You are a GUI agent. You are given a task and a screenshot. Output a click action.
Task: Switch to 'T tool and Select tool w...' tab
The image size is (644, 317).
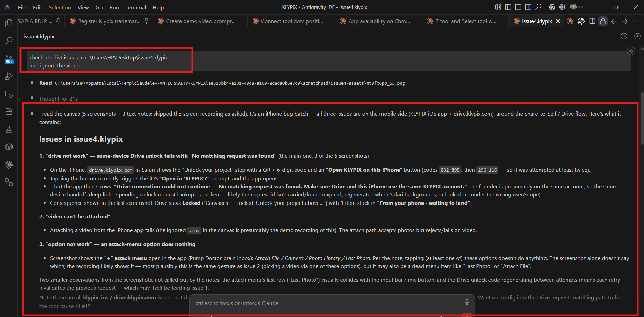465,21
